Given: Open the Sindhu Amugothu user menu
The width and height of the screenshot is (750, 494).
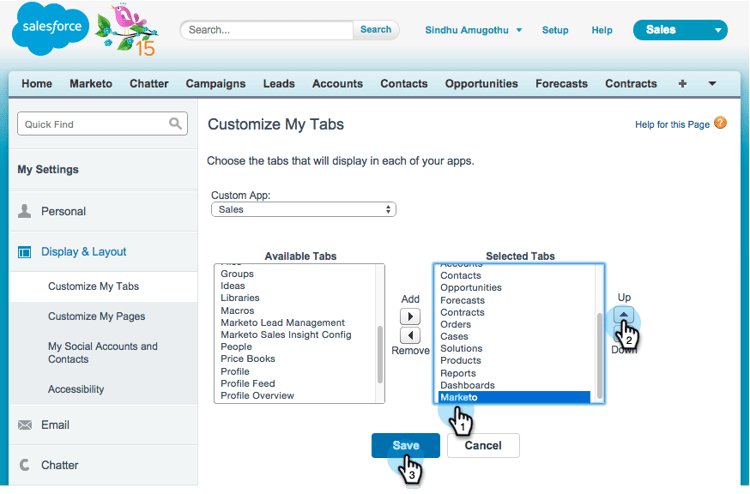Looking at the screenshot, I should click(x=473, y=30).
